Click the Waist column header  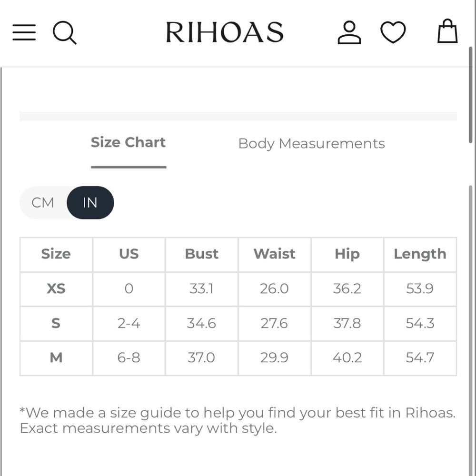(275, 254)
